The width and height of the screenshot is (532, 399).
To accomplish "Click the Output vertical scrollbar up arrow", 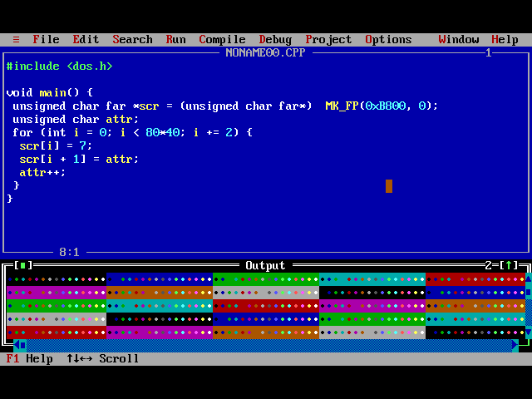I will click(529, 279).
